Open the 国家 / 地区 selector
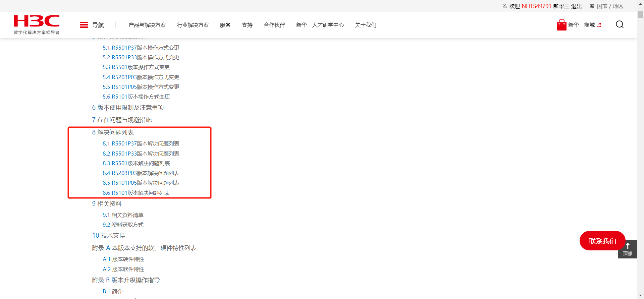 [x=610, y=6]
